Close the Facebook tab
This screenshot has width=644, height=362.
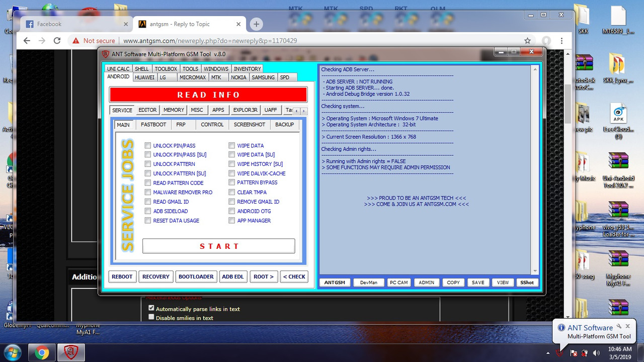[126, 24]
